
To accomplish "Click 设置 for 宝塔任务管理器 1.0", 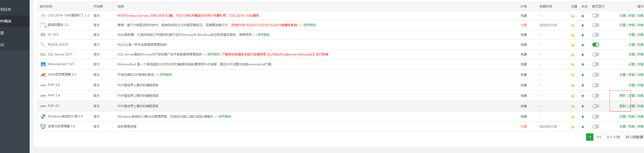I will (622, 127).
